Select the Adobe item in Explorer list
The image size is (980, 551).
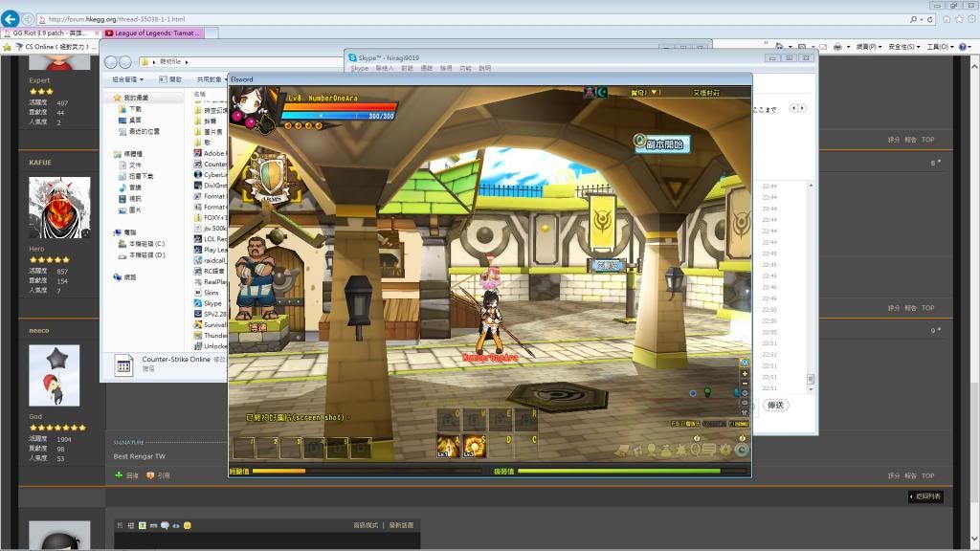(210, 152)
